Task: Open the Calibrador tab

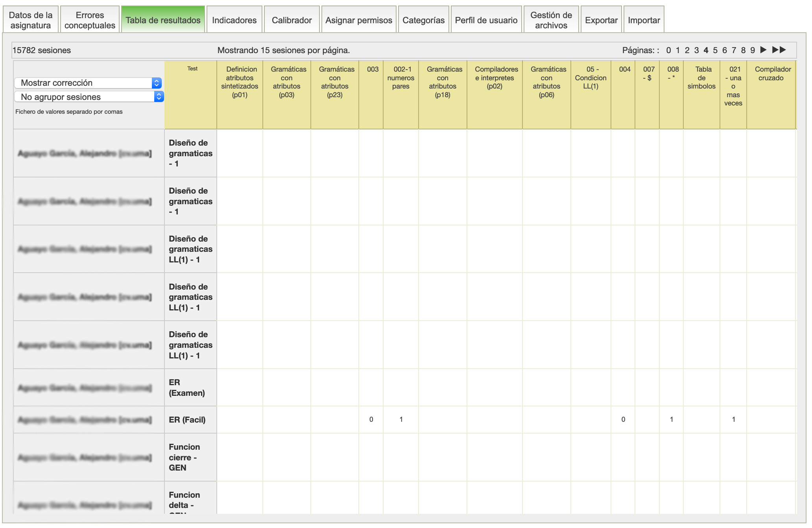Action: (292, 20)
